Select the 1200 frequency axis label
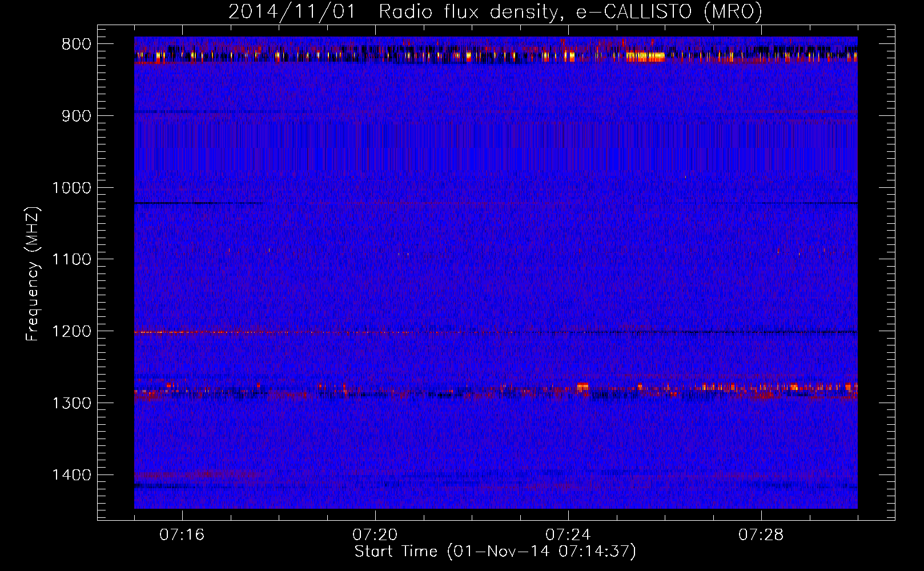This screenshot has width=924, height=571. [71, 332]
